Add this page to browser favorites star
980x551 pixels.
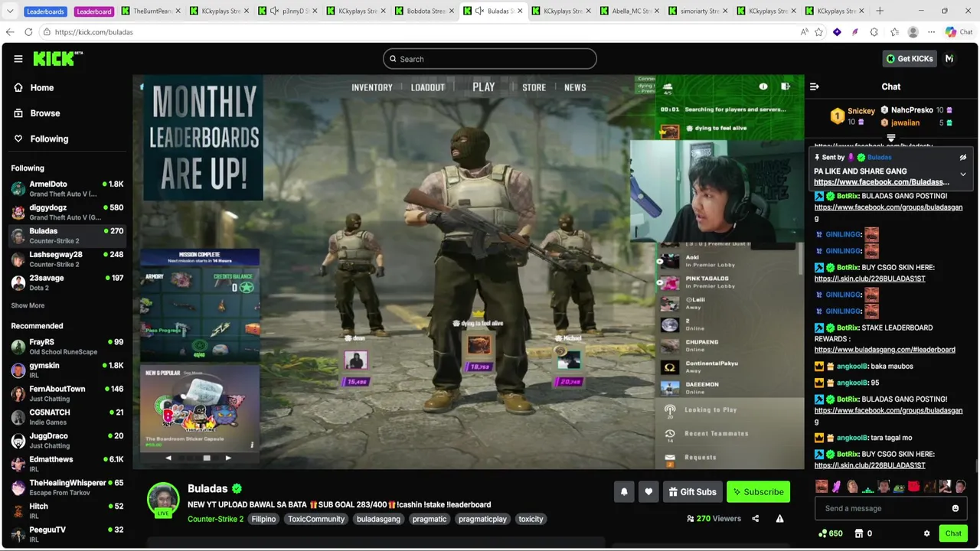coord(818,32)
